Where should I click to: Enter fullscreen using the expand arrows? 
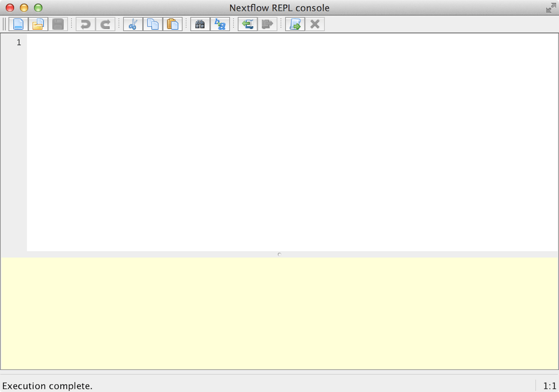point(551,7)
